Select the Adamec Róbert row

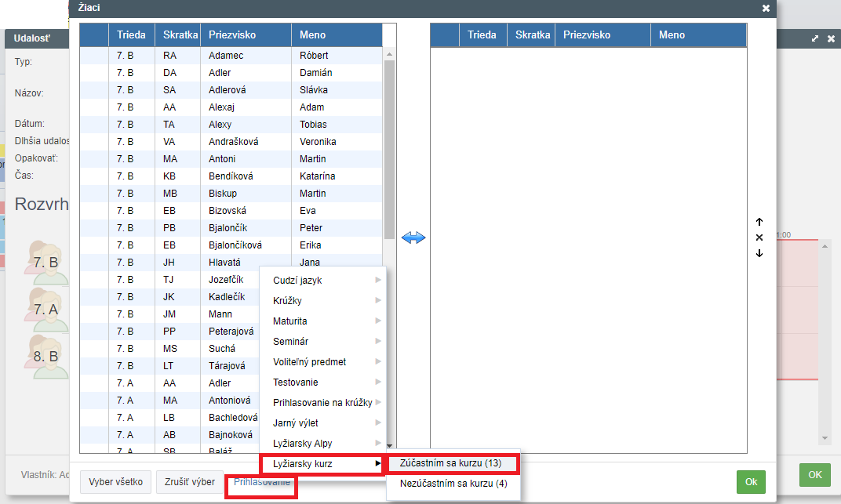click(235, 56)
